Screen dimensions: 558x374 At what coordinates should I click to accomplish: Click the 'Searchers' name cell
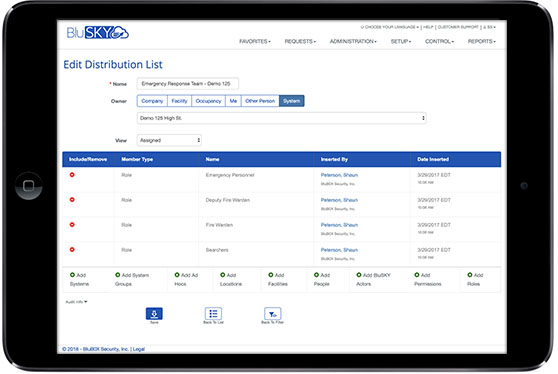click(x=217, y=250)
